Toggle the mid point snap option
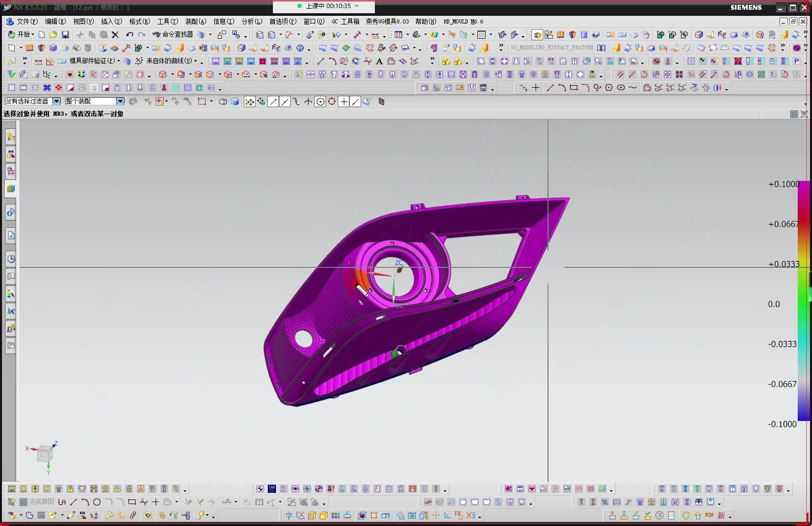This screenshot has height=526, width=812. click(x=285, y=101)
